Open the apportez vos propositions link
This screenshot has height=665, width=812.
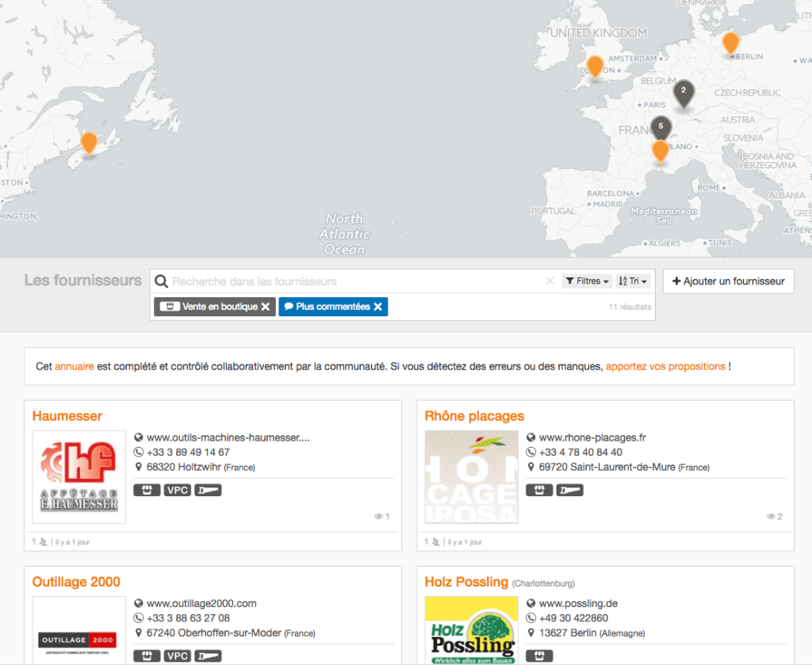click(x=665, y=366)
